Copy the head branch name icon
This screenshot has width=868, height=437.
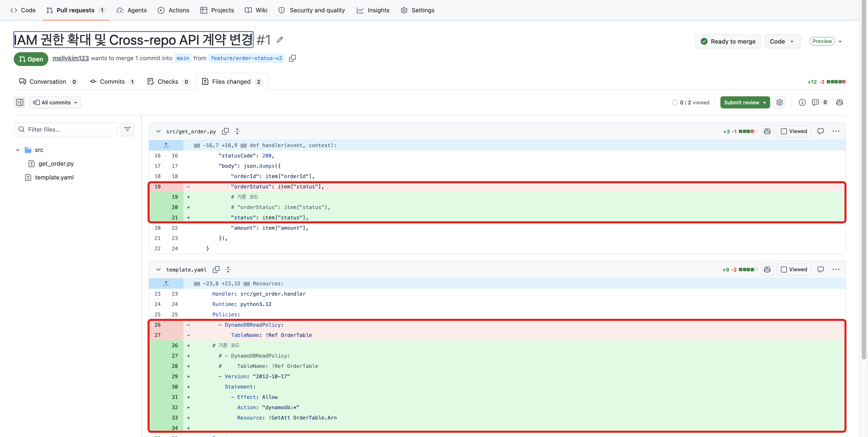pyautogui.click(x=292, y=58)
